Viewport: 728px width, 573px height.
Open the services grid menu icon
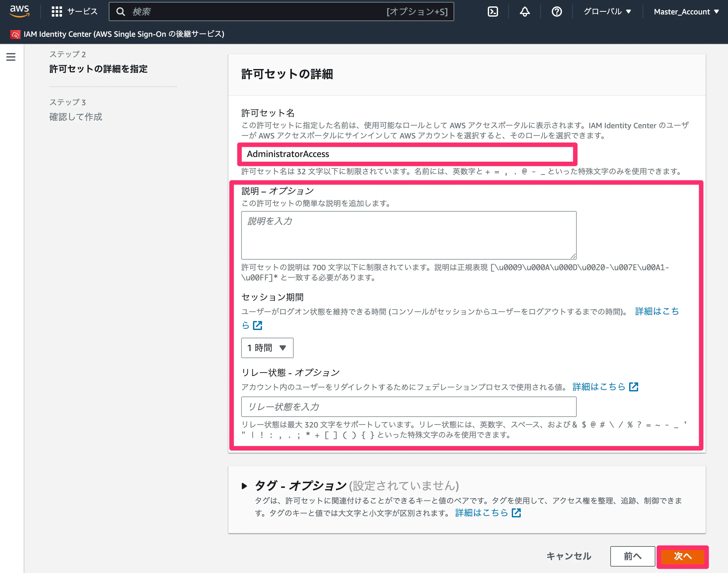[57, 12]
